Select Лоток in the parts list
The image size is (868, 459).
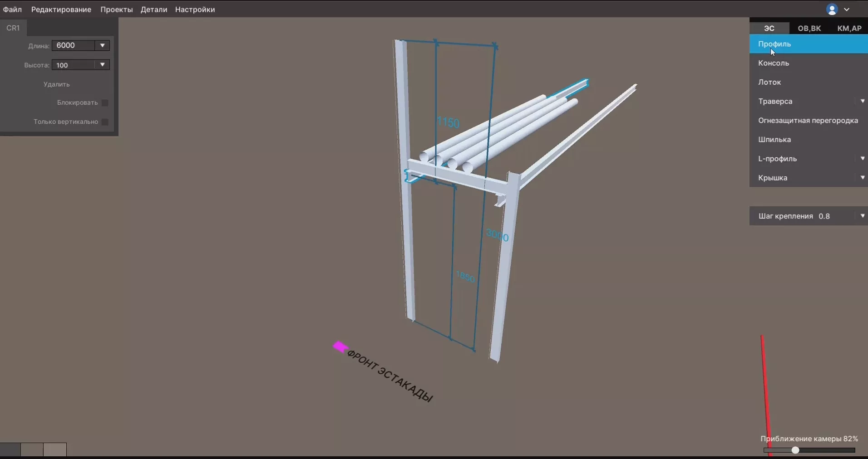pos(769,82)
